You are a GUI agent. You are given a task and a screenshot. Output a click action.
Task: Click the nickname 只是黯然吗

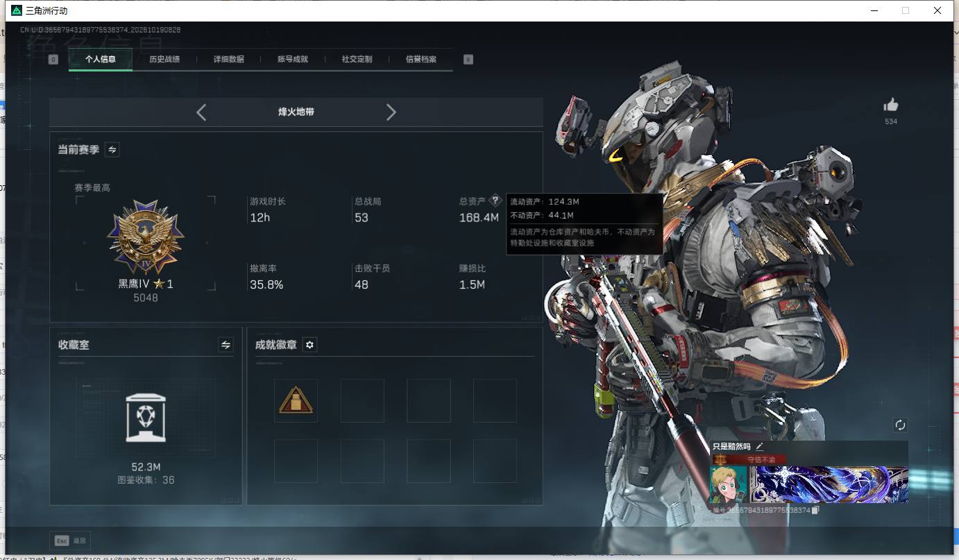(x=731, y=446)
